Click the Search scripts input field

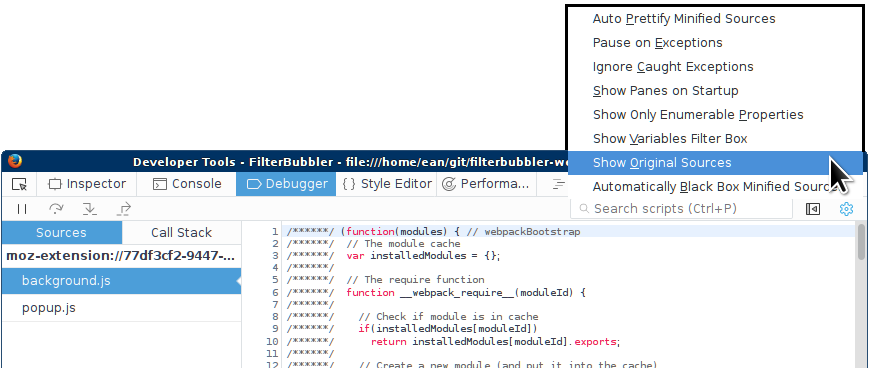tap(681, 209)
